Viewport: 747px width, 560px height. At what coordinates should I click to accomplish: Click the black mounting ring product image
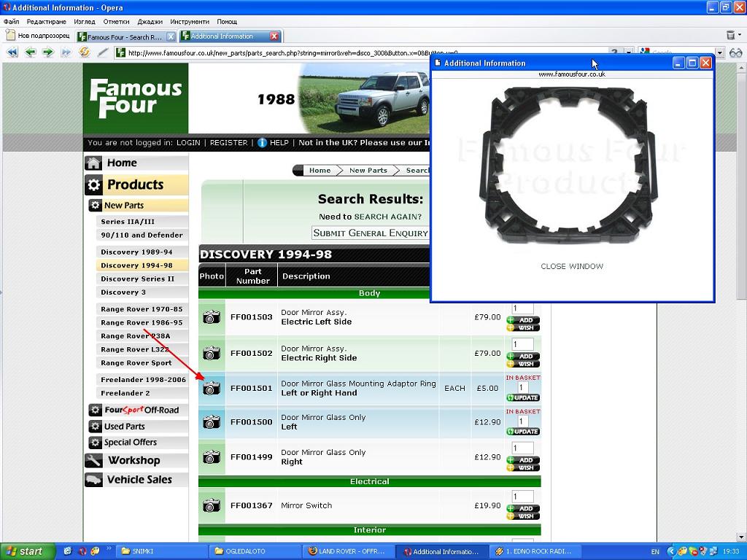click(570, 166)
